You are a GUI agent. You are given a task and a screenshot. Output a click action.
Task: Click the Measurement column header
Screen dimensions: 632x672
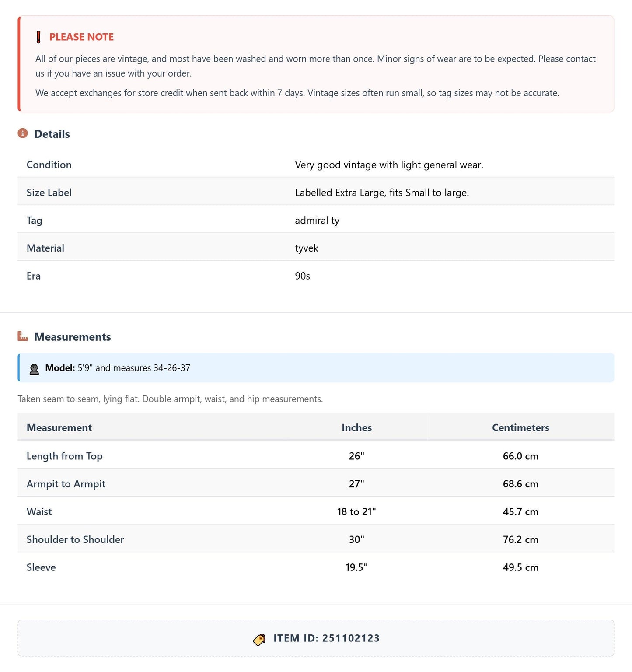tap(59, 427)
